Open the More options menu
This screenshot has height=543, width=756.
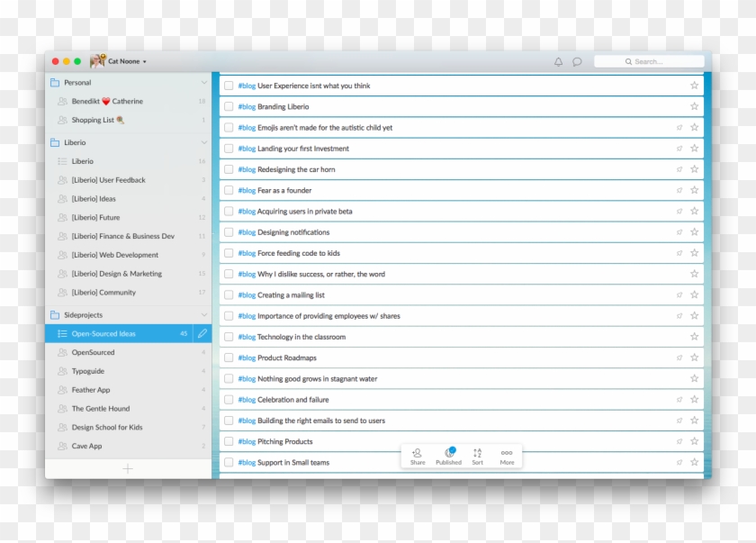click(x=507, y=456)
